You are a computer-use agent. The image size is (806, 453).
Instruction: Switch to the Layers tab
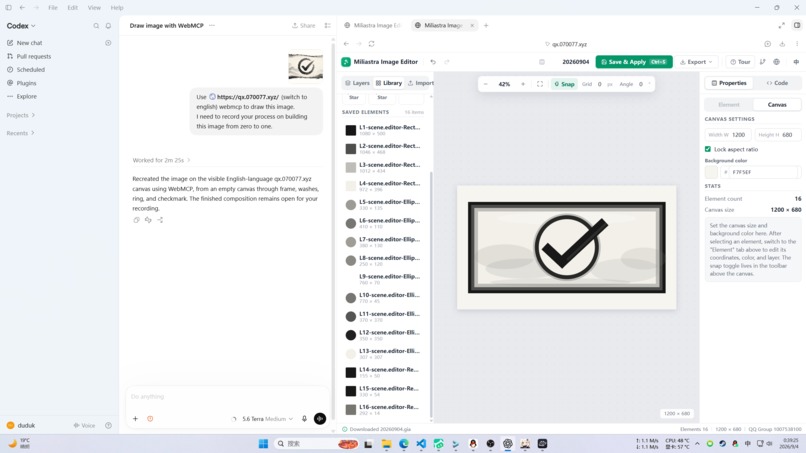pyautogui.click(x=357, y=83)
